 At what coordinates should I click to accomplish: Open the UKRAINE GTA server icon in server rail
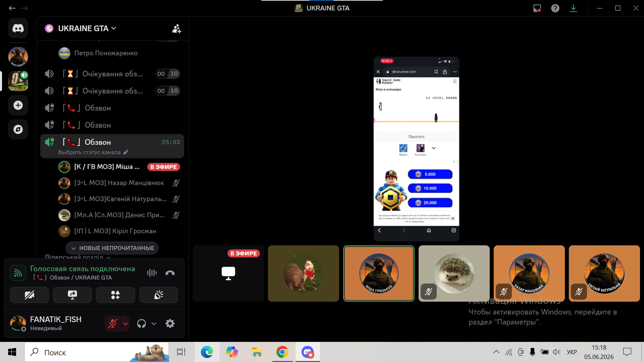point(18,81)
